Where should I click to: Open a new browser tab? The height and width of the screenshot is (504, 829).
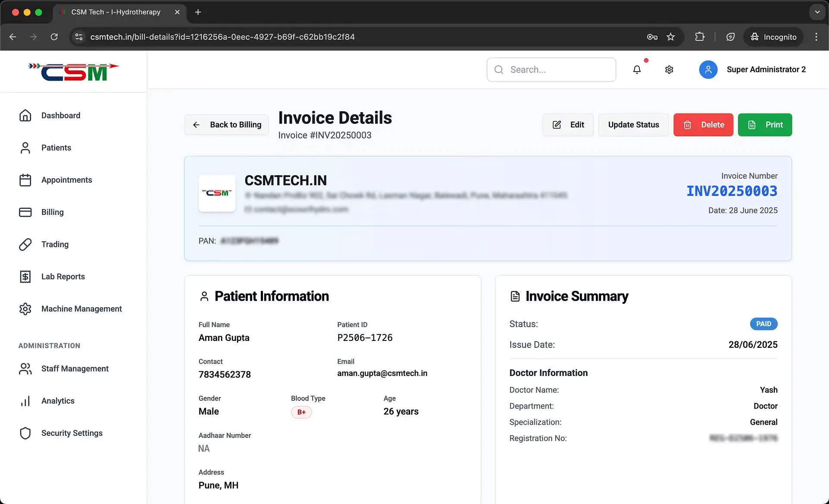tap(198, 12)
